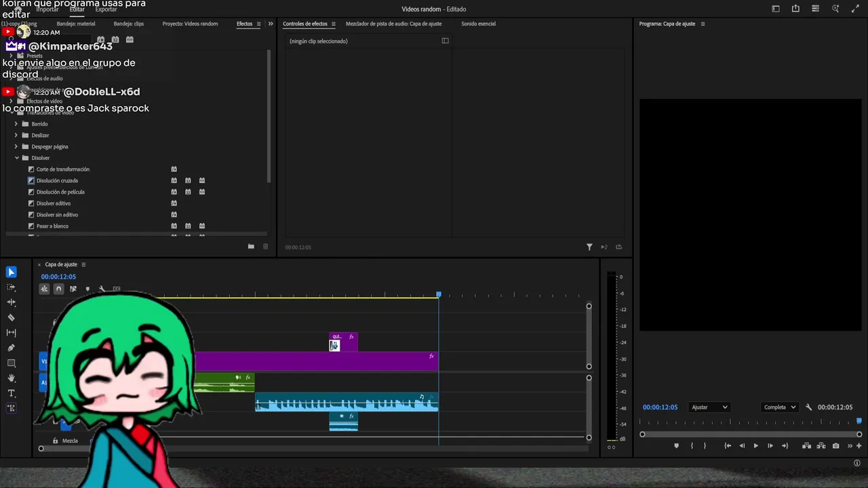The width and height of the screenshot is (868, 488).
Task: Expand the Deslizar transitions folder
Action: click(16, 136)
